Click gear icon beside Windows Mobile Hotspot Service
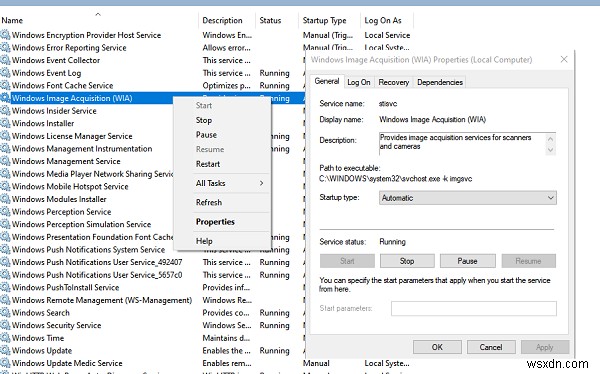The width and height of the screenshot is (600, 374). 5,187
